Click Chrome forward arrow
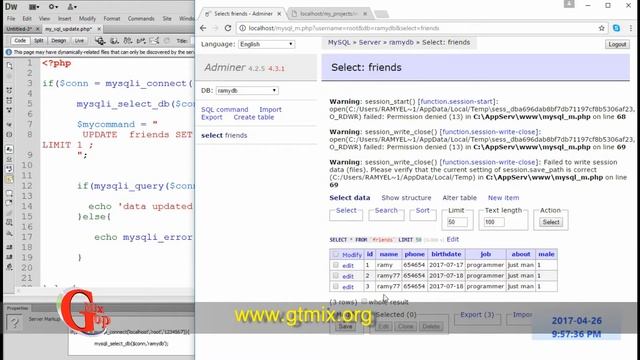Screen dimensions: 640x360 click(x=216, y=28)
